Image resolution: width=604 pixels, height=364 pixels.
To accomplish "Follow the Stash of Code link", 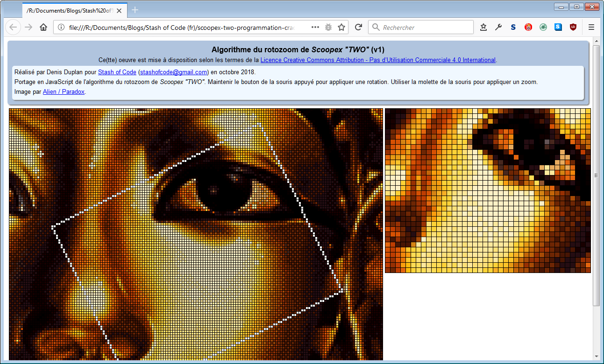I will (117, 72).
